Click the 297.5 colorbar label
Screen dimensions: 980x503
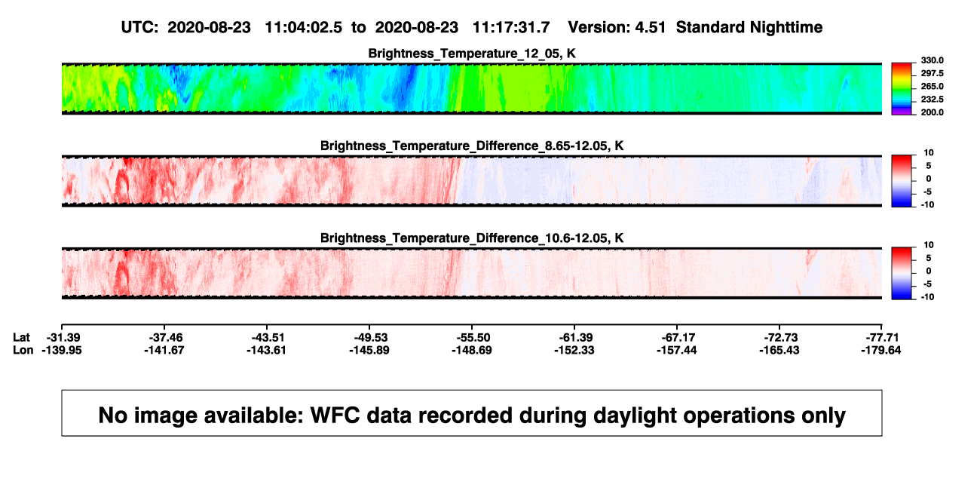(933, 73)
